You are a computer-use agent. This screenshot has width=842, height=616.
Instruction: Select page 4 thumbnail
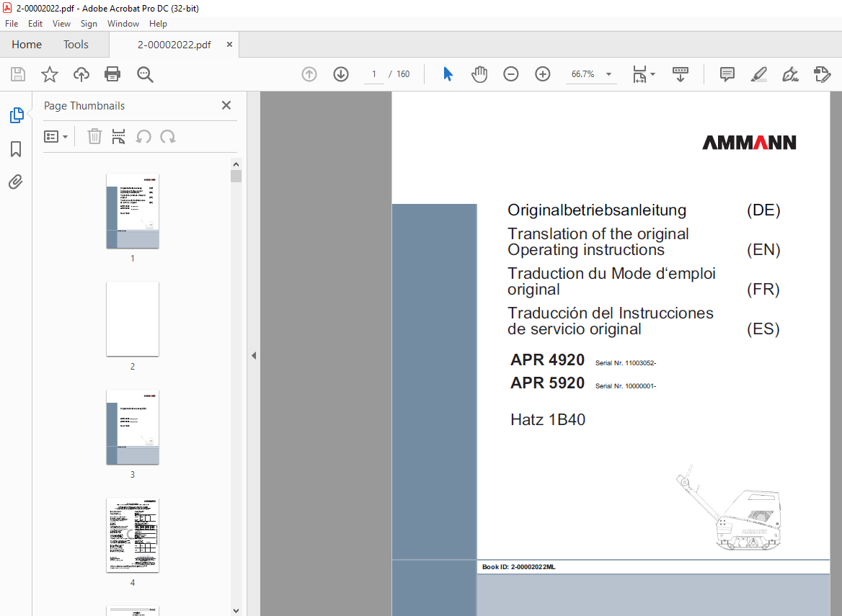pyautogui.click(x=133, y=535)
